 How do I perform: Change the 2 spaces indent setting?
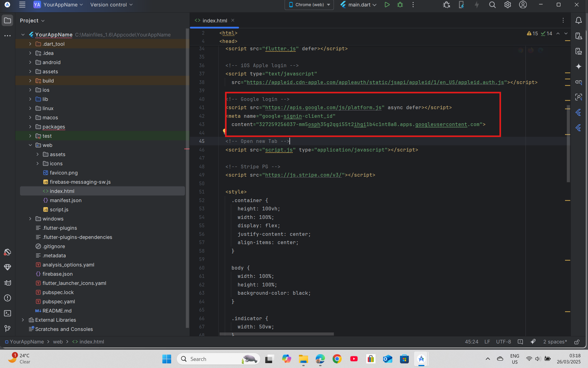(555, 342)
